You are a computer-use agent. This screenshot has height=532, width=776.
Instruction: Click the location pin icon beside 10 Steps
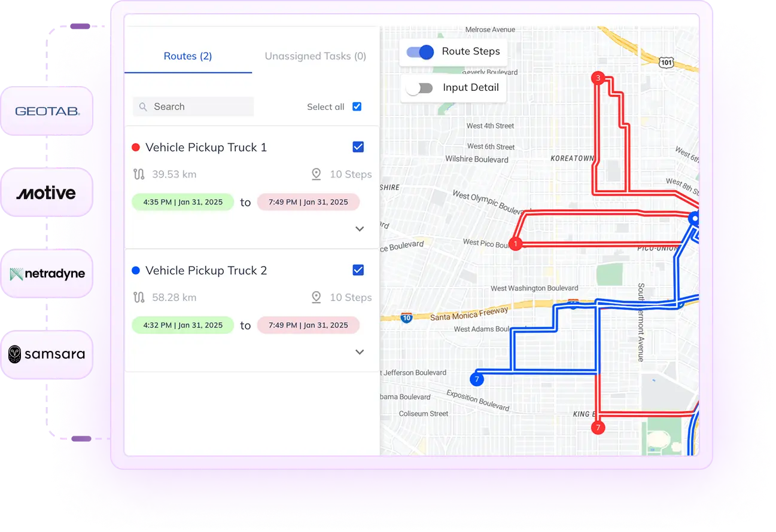(x=317, y=174)
